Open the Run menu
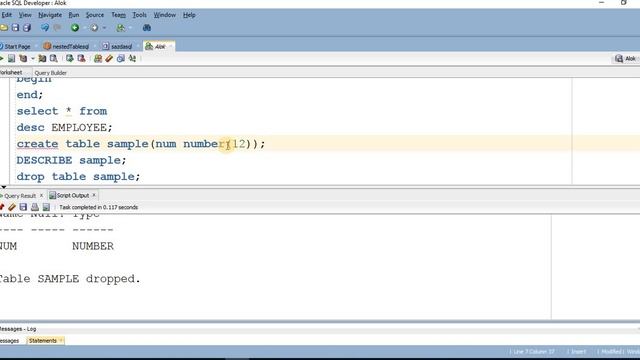The image size is (640, 360). [74, 15]
